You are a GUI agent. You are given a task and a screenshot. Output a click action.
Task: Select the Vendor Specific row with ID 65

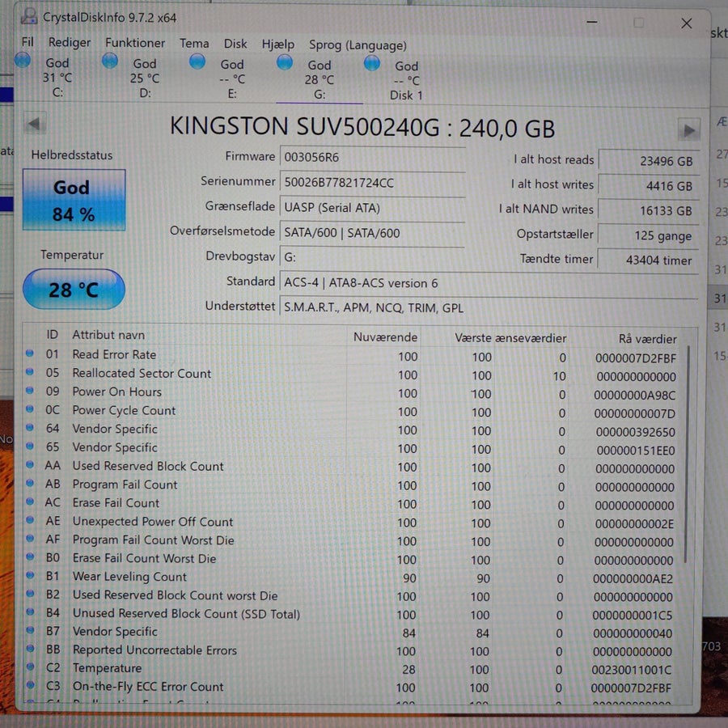click(352, 448)
